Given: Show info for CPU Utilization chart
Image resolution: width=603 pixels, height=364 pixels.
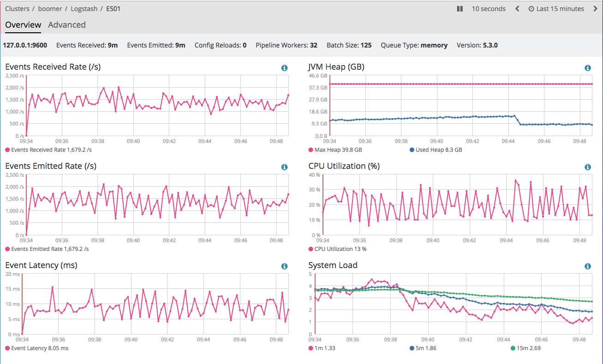Looking at the screenshot, I should pyautogui.click(x=587, y=167).
